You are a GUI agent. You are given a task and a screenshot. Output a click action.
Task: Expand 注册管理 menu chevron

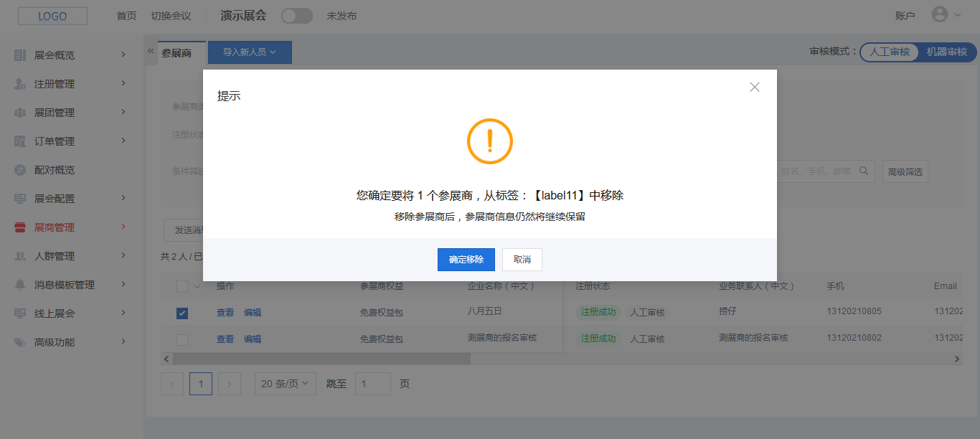pyautogui.click(x=123, y=83)
